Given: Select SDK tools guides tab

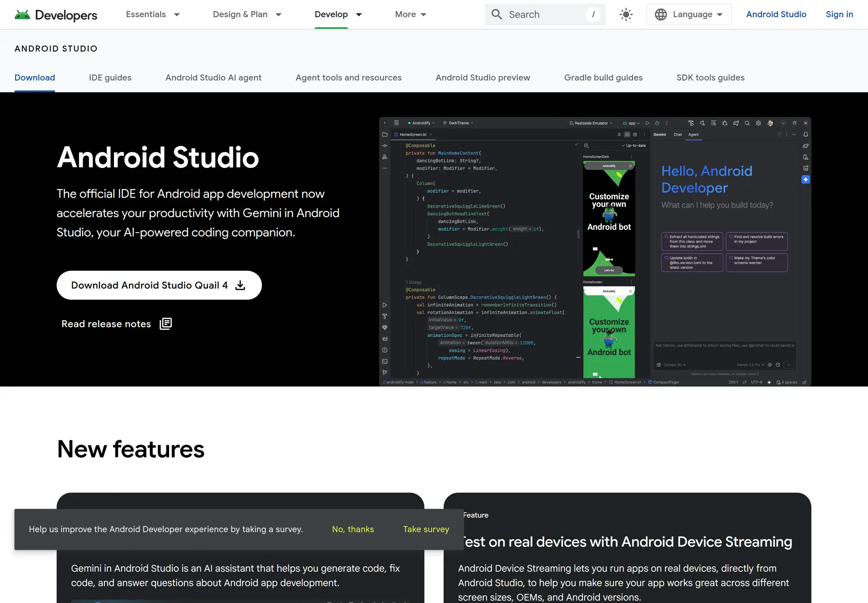Looking at the screenshot, I should 710,78.
